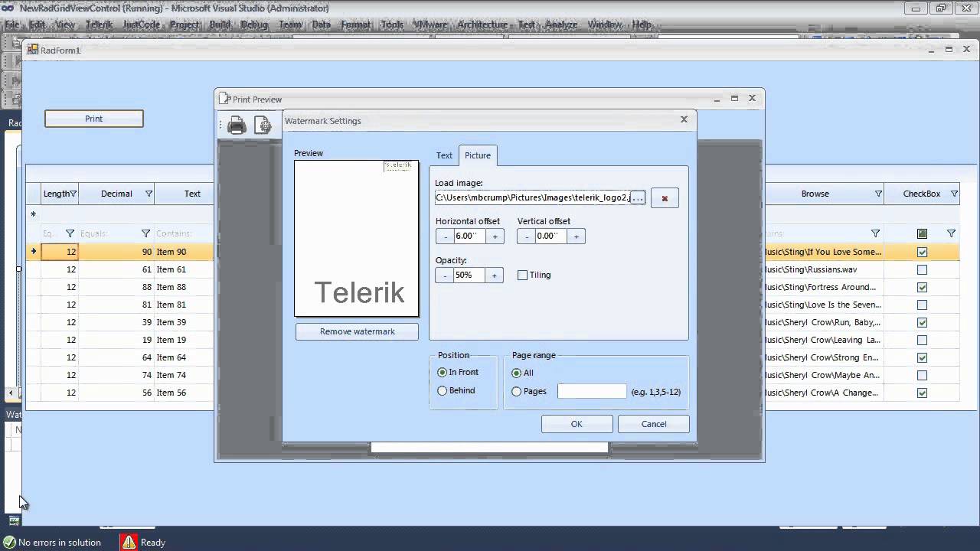Screen dimensions: 980x551
Task: Increase the Vertical offset value
Action: click(576, 236)
